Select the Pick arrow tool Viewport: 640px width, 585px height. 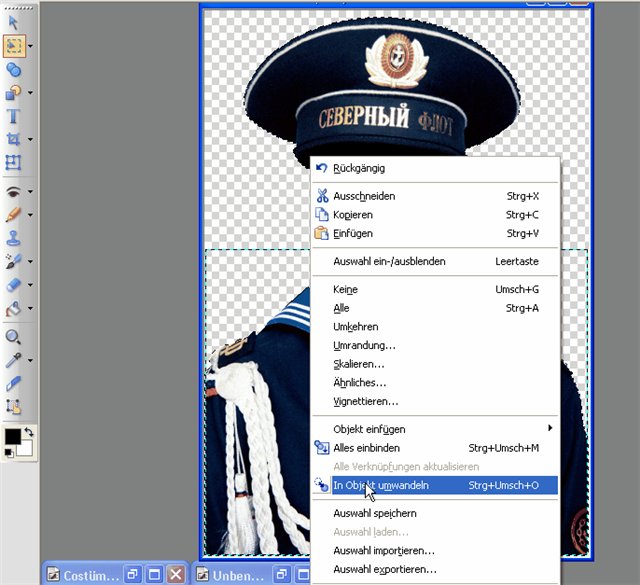13,22
